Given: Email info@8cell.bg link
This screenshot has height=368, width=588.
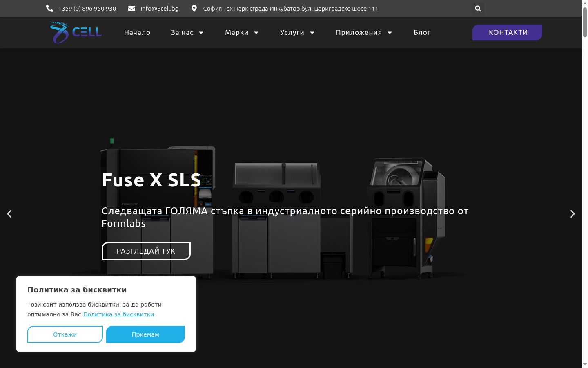Looking at the screenshot, I should coord(159,9).
